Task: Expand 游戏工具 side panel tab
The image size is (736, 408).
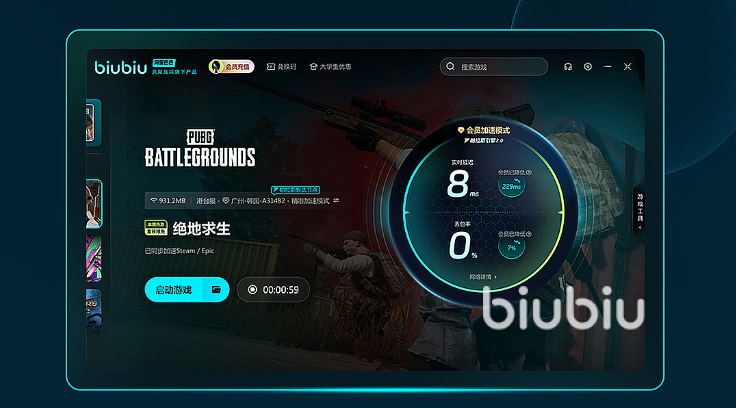Action: coord(640,211)
